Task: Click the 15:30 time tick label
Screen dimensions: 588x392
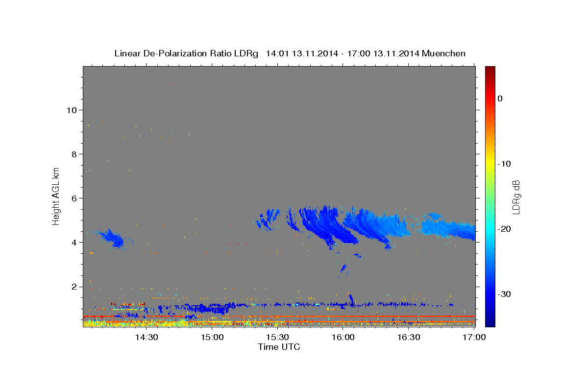Action: (x=277, y=338)
